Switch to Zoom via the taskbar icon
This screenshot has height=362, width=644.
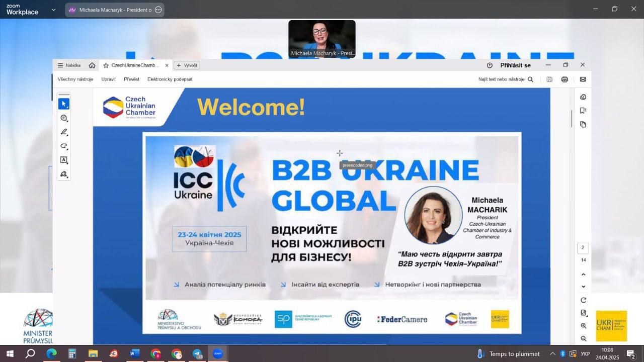point(218,353)
